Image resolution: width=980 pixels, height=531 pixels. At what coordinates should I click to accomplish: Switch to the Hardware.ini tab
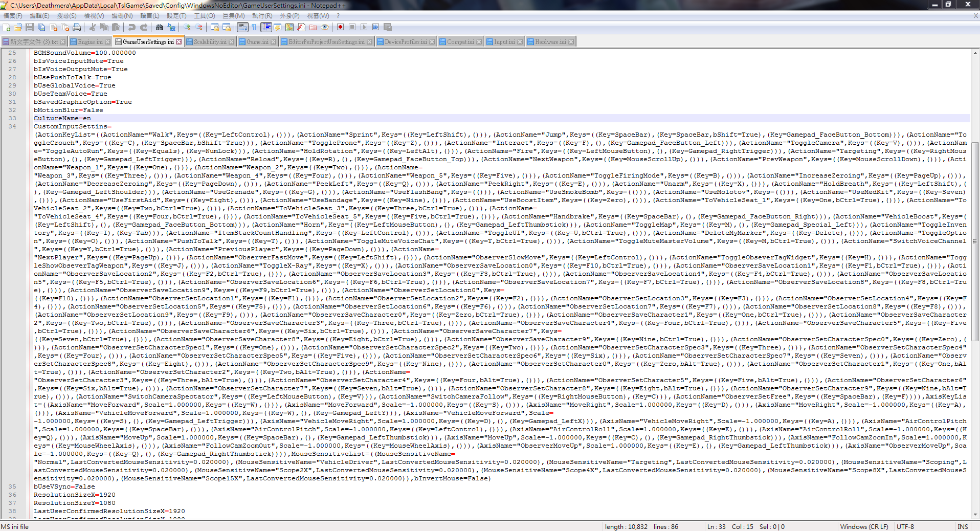(x=550, y=42)
